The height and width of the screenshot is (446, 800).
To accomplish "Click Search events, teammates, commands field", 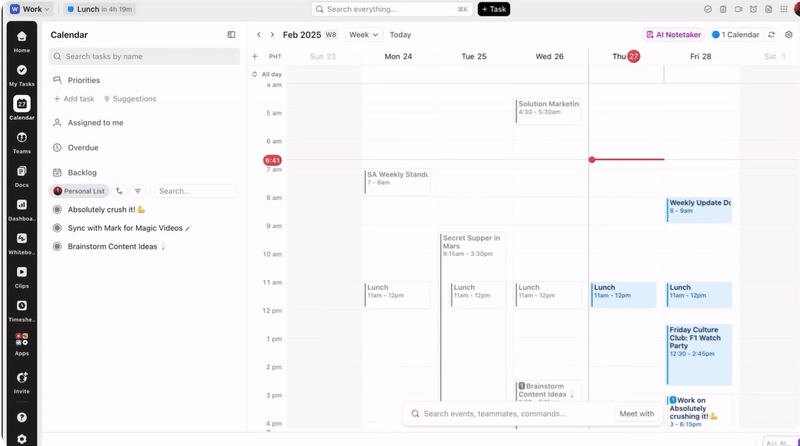I will (508, 413).
